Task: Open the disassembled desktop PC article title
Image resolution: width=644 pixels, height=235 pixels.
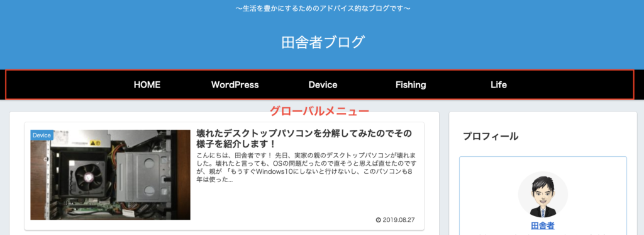Action: point(304,139)
